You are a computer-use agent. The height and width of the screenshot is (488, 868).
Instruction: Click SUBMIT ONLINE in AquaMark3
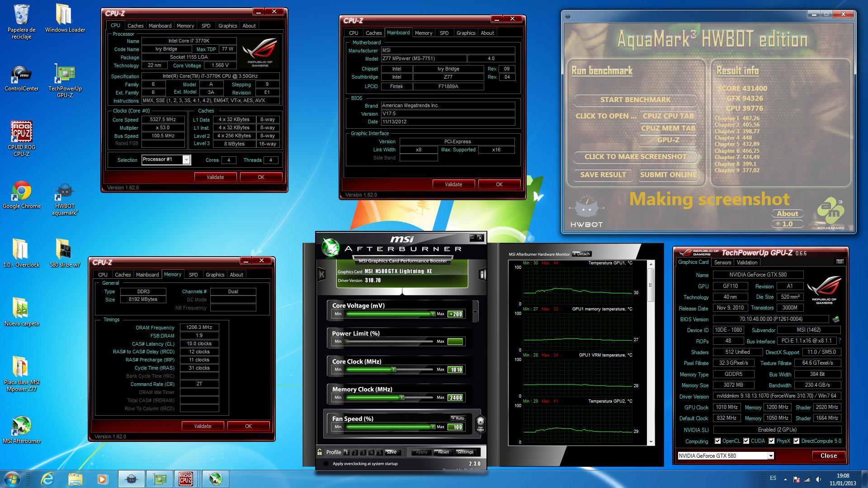(668, 175)
